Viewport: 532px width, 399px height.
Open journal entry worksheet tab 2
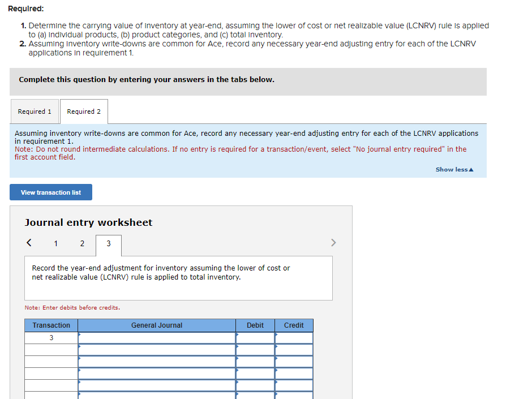[82, 243]
